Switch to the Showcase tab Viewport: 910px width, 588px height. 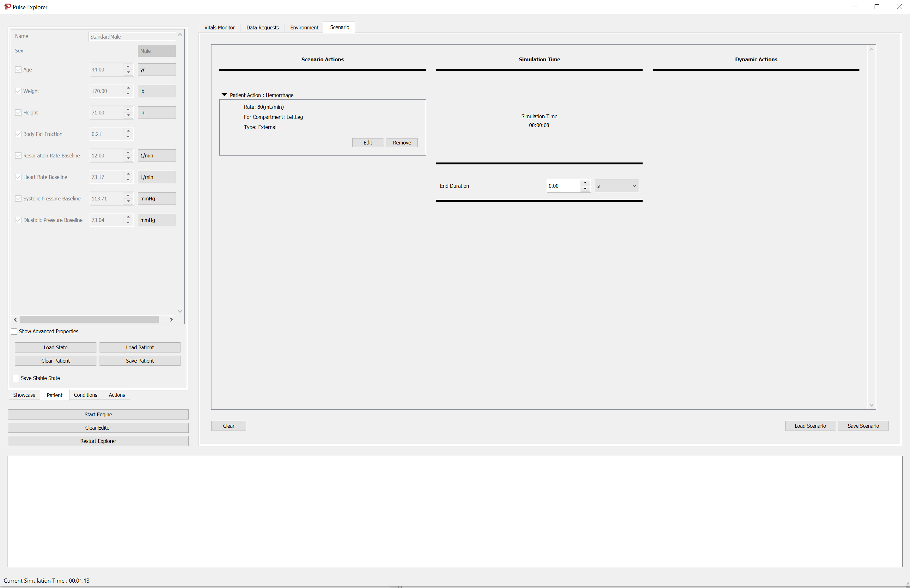[x=24, y=395]
